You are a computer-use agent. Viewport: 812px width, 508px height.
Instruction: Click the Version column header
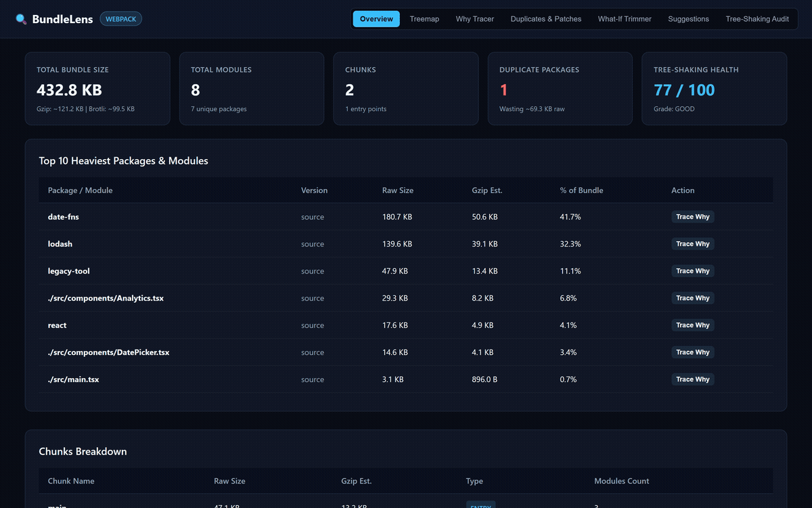(314, 190)
